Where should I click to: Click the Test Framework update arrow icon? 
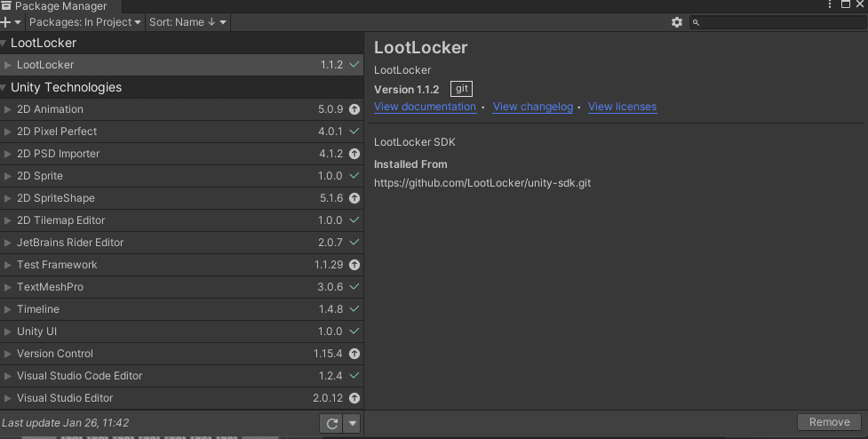(354, 265)
